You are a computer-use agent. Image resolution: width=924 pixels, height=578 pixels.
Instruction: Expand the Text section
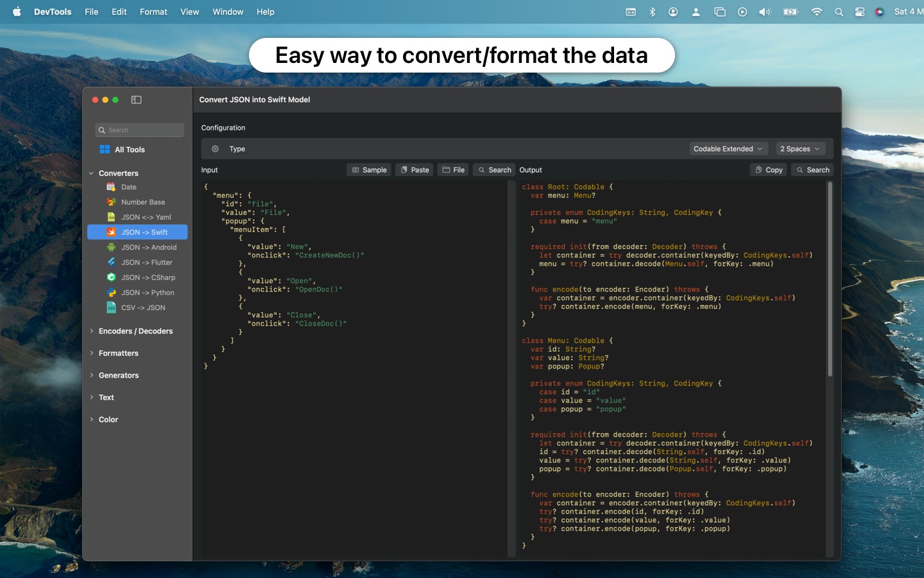tap(91, 398)
